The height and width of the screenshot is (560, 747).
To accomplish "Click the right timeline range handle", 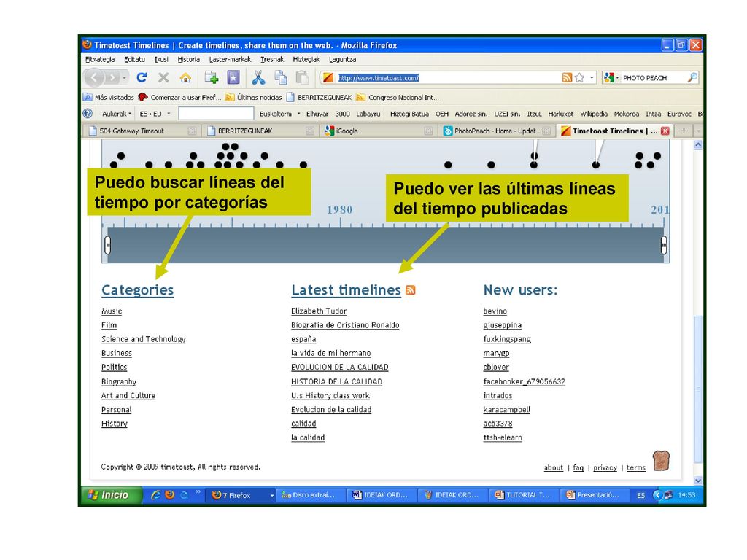I will 664,245.
